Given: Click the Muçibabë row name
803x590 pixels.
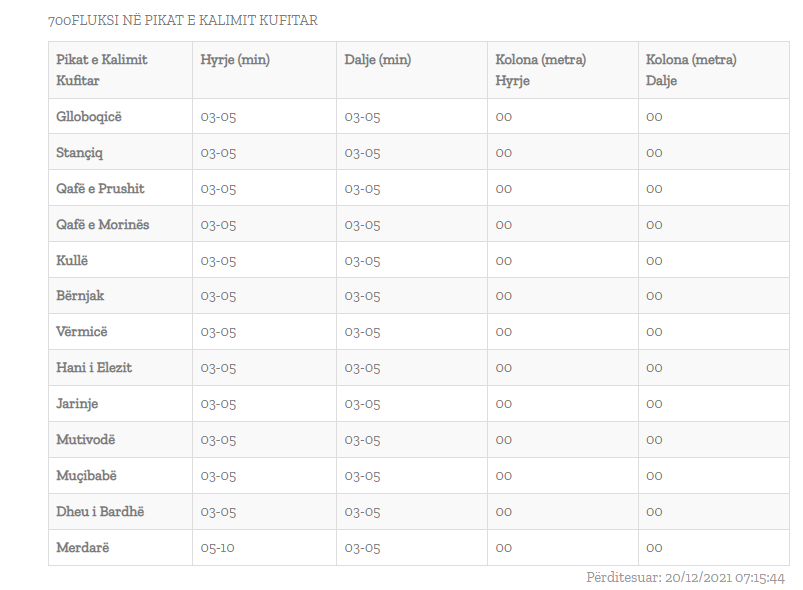Looking at the screenshot, I should [x=86, y=475].
